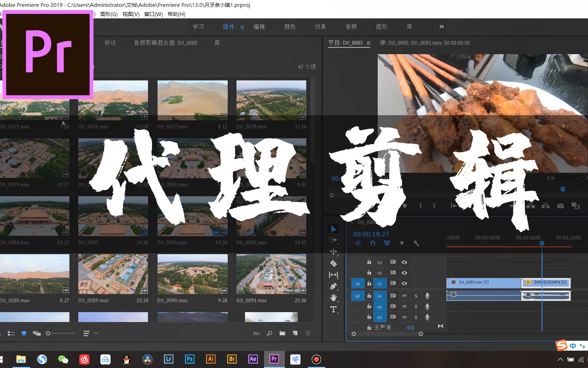Switch to 效果 workspace
588x368 pixels.
321,27
